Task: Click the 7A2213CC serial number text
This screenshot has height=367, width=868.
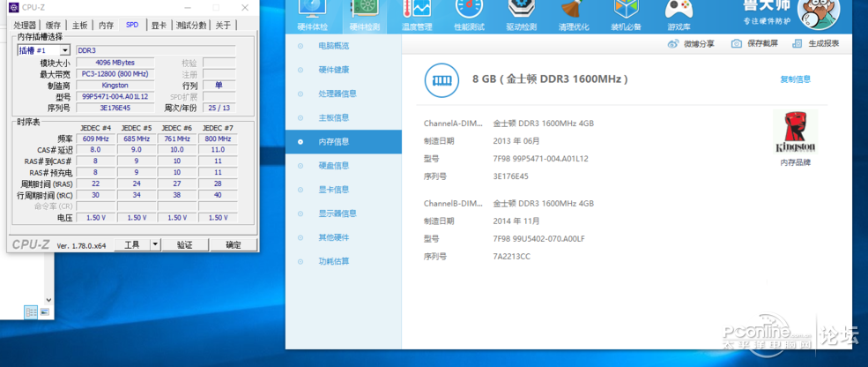Action: 511,257
